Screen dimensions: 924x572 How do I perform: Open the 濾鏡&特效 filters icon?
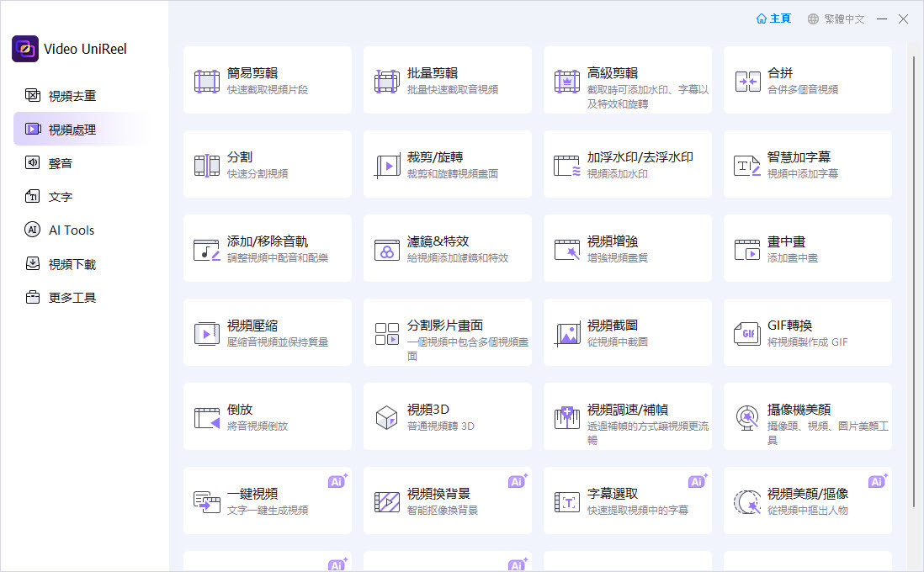[387, 250]
